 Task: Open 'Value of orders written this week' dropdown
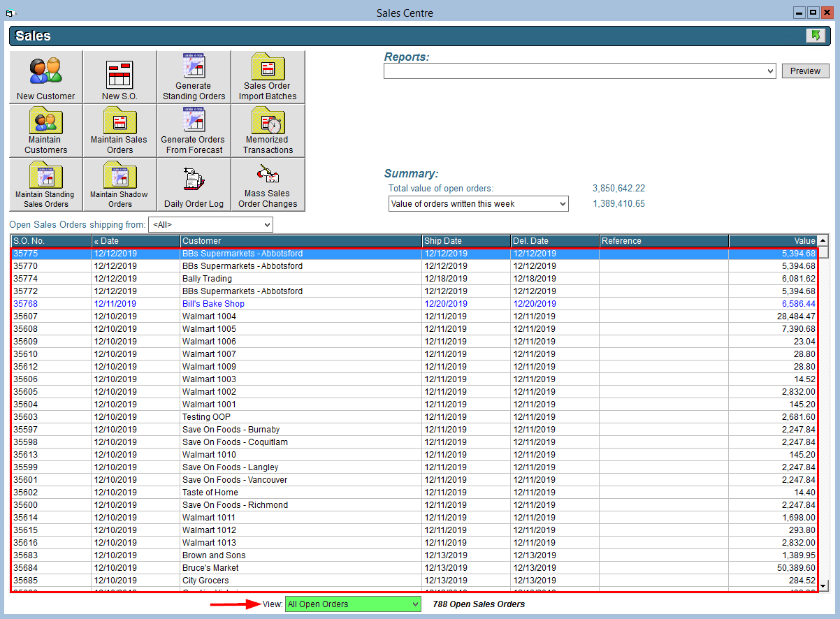pos(563,204)
